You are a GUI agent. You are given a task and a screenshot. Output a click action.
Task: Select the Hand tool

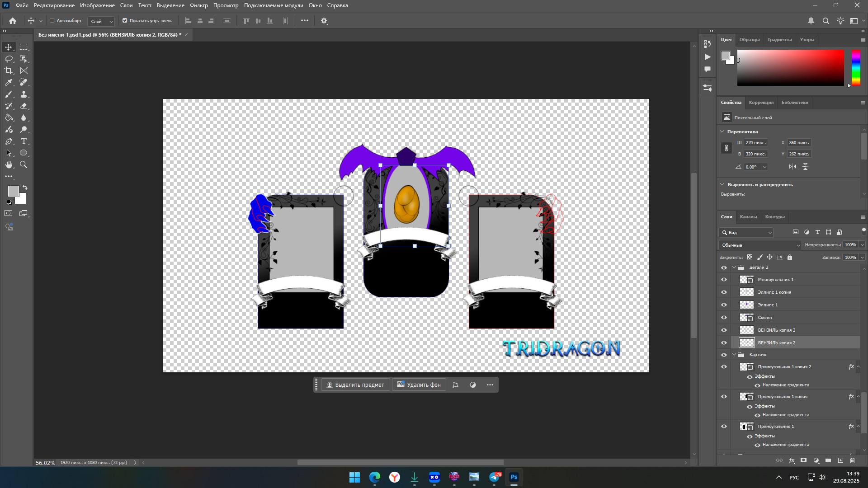click(9, 165)
